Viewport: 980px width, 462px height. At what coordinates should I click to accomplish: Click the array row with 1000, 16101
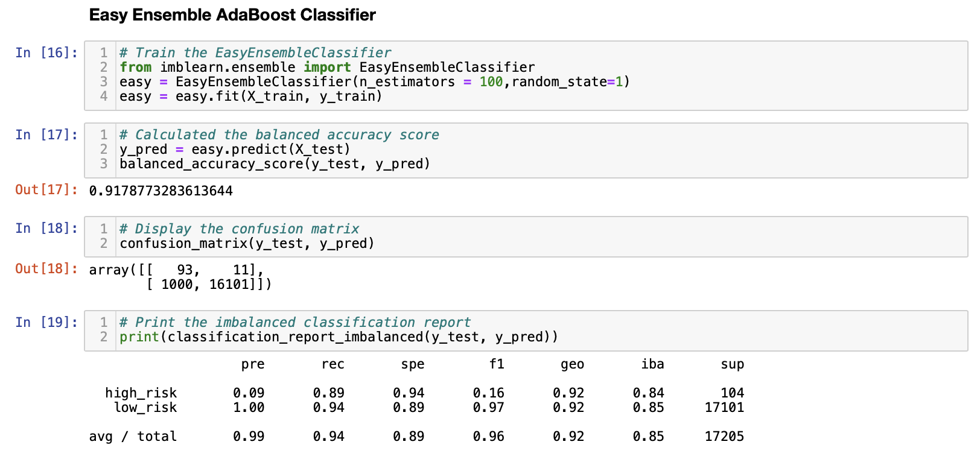coord(209,284)
